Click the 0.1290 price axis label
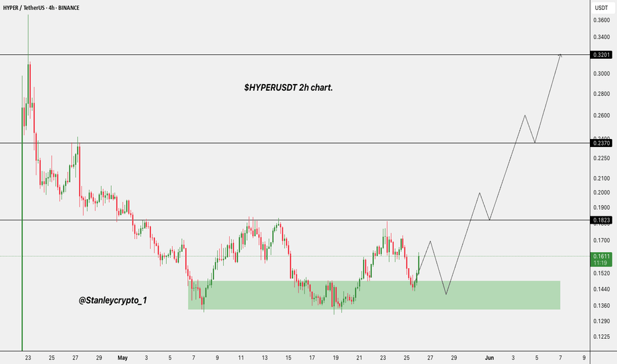This screenshot has width=617, height=364. [601, 322]
